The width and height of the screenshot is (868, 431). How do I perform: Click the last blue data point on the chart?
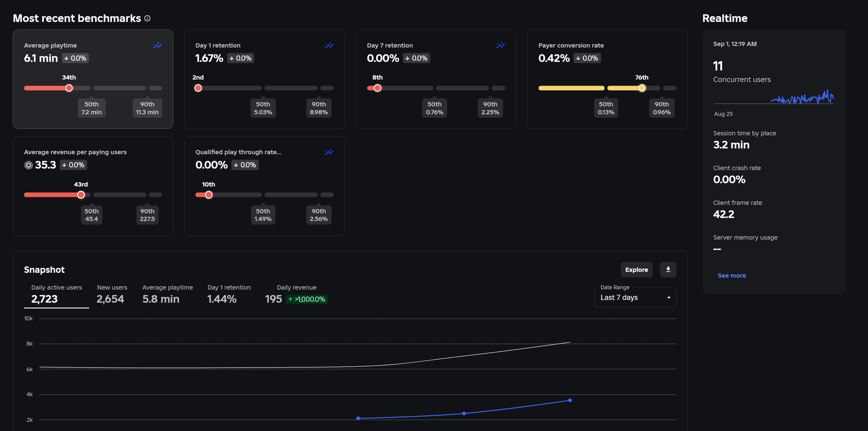pos(570,400)
